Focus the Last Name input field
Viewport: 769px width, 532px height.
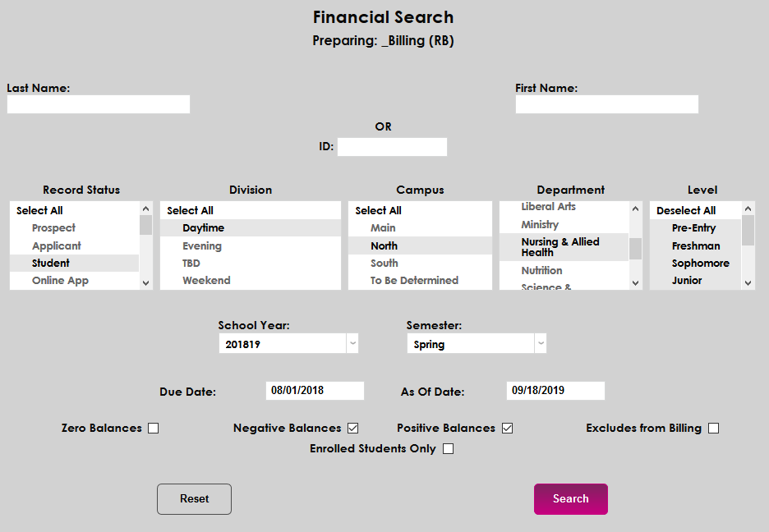point(99,104)
